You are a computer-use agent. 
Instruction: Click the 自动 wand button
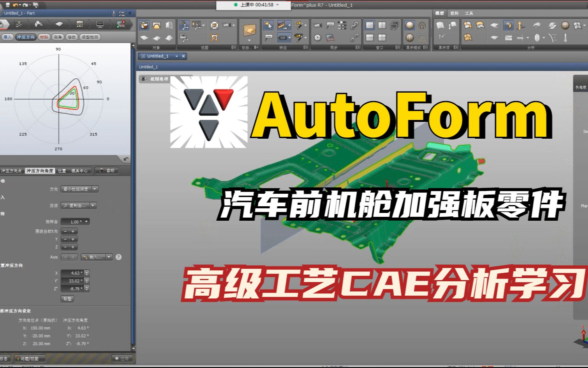(x=107, y=171)
